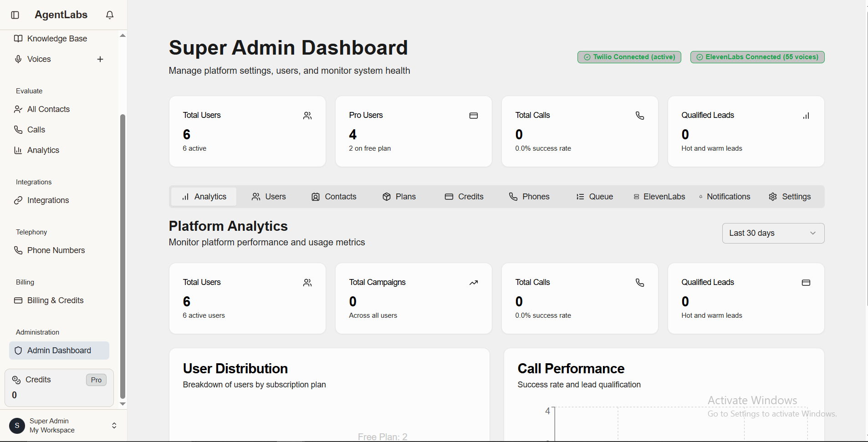Open the Settings tab

click(790, 196)
